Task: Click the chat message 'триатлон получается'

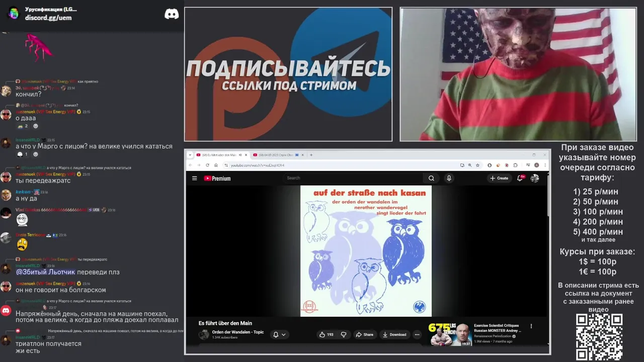Action: tap(48, 343)
